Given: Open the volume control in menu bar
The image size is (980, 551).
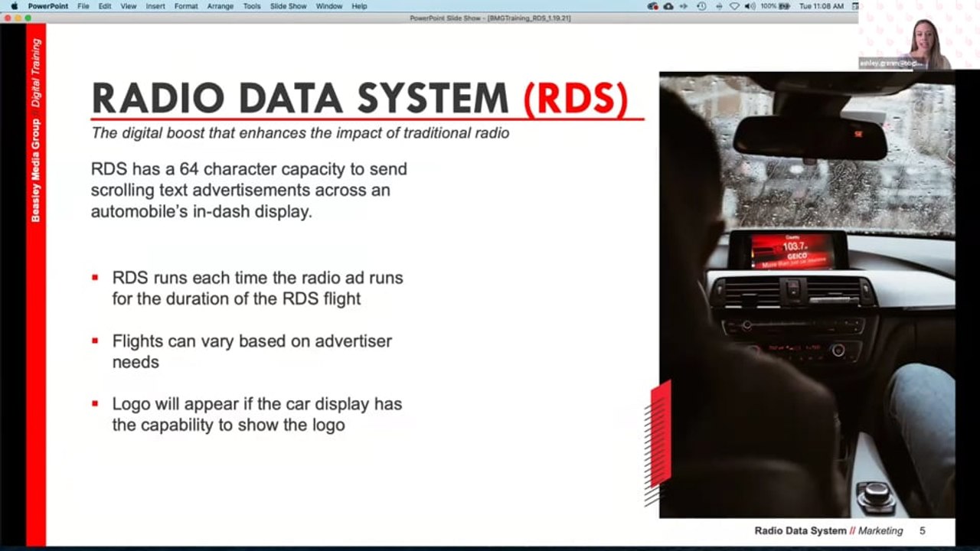Looking at the screenshot, I should click(750, 6).
